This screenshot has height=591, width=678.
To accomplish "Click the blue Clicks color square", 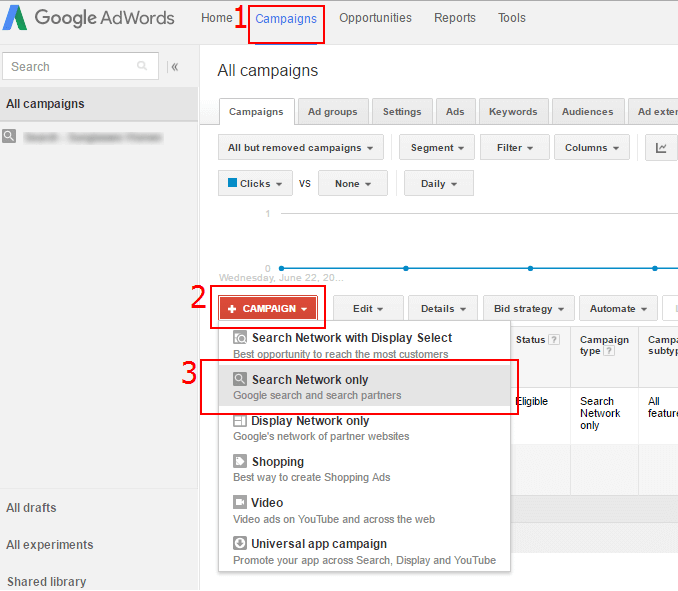I will 232,183.
